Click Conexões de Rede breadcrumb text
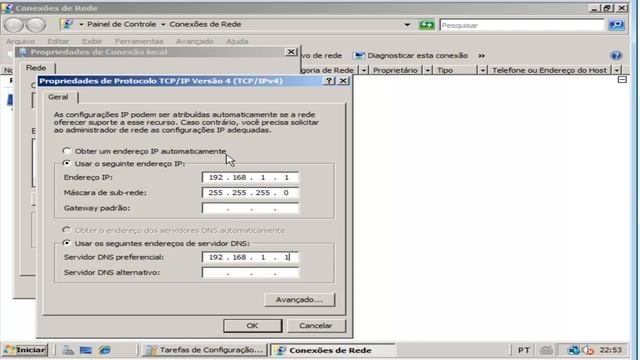Screen dimensions: 640x360 pos(205,24)
